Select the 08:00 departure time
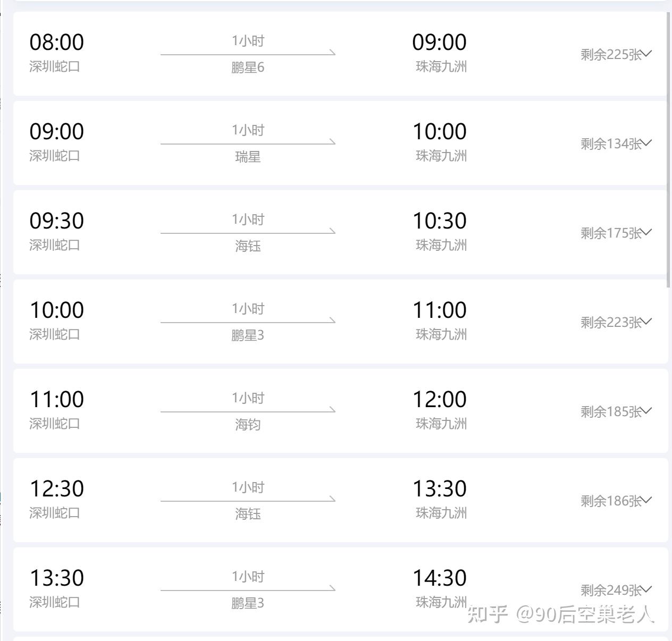The height and width of the screenshot is (641, 672). pyautogui.click(x=56, y=43)
